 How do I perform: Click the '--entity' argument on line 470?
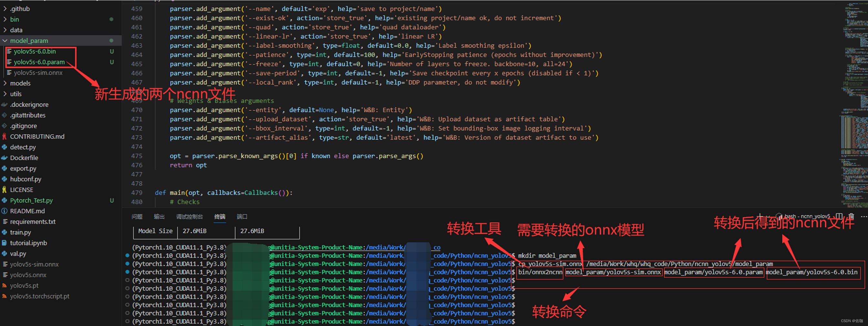pyautogui.click(x=263, y=110)
